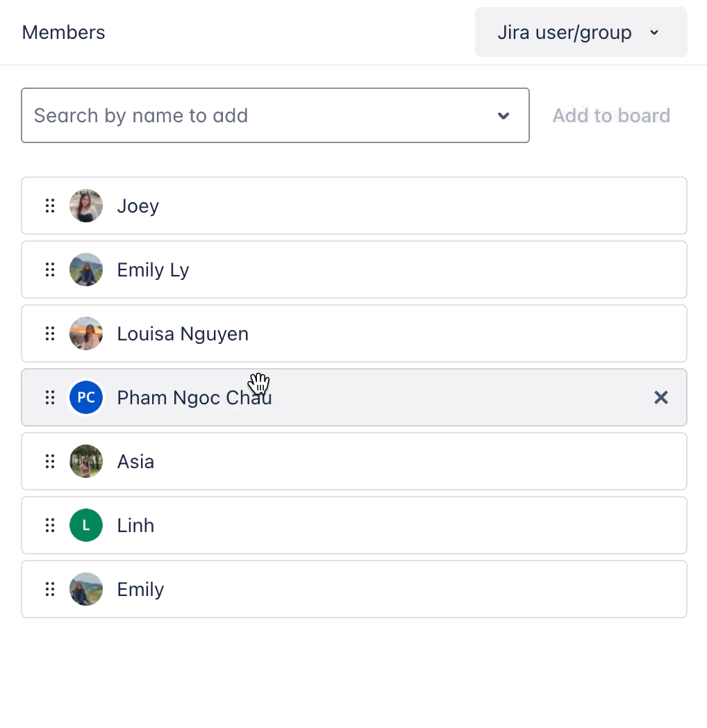Viewport: 707px width, 728px height.
Task: Click Emily Ly's drag handle dots
Action: click(49, 270)
